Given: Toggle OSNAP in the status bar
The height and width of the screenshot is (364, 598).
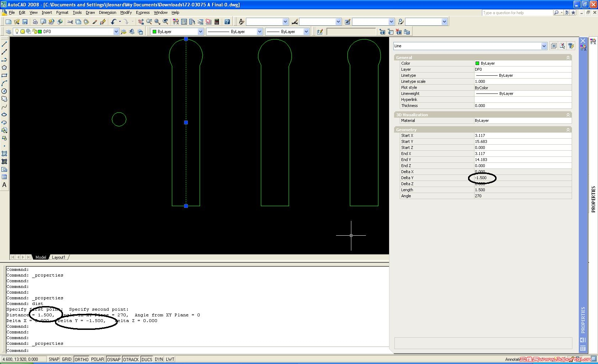Looking at the screenshot, I should (x=114, y=359).
